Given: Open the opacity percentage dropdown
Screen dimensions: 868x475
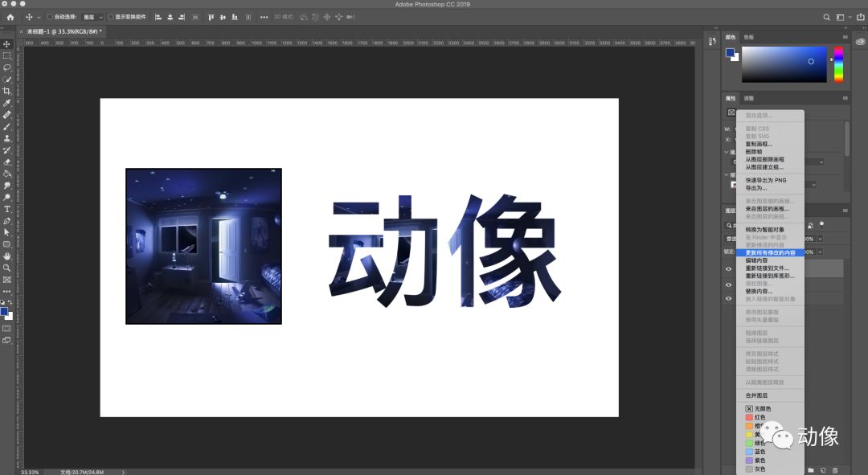Looking at the screenshot, I should coord(820,239).
